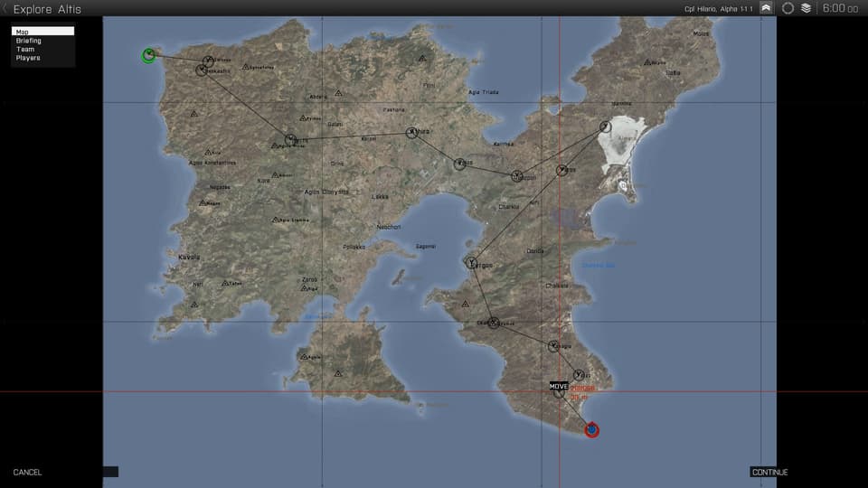Open the Players section

28,58
